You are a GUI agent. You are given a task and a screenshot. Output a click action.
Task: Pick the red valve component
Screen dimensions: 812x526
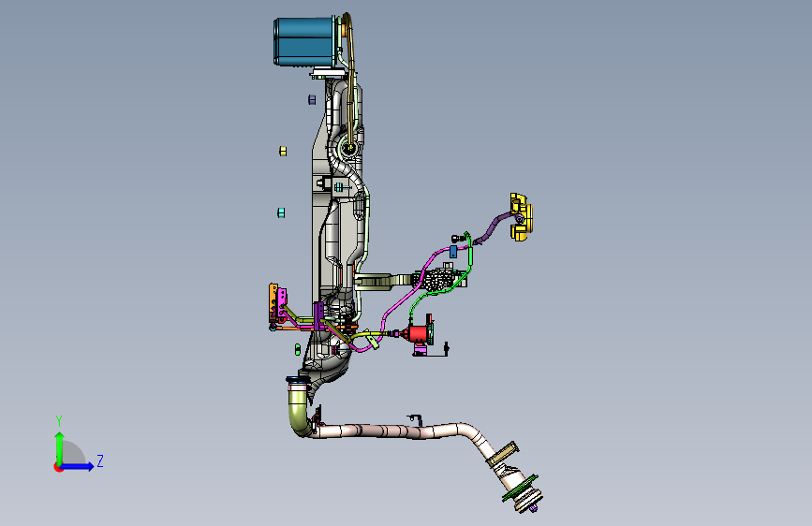[x=417, y=333]
